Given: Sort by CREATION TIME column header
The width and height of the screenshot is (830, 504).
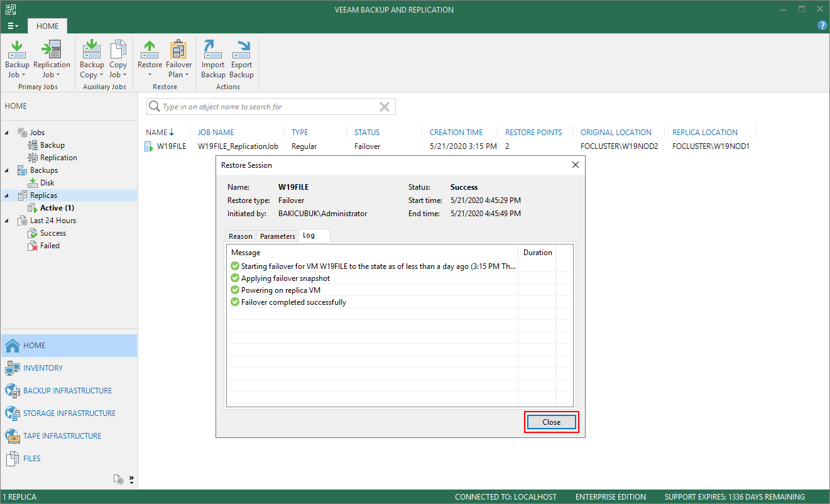Looking at the screenshot, I should click(456, 133).
